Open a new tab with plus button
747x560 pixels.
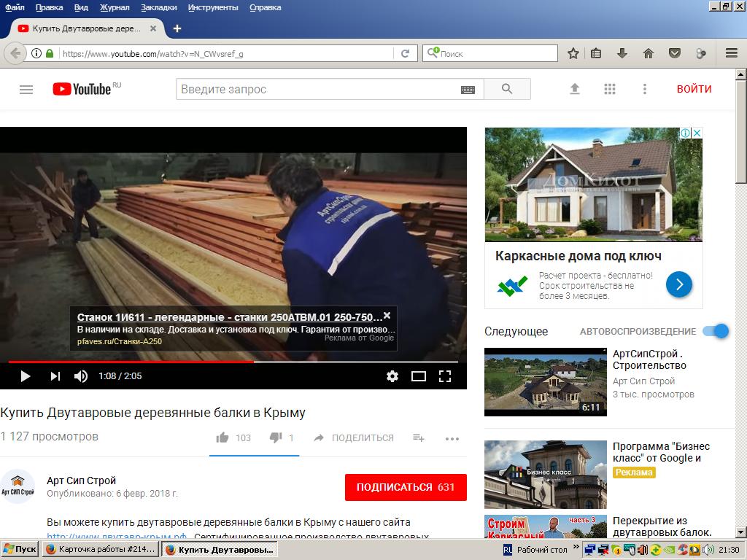(177, 28)
